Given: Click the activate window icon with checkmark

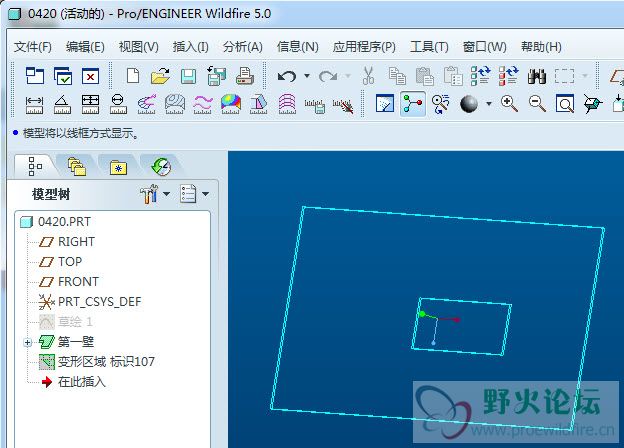Looking at the screenshot, I should [x=63, y=76].
